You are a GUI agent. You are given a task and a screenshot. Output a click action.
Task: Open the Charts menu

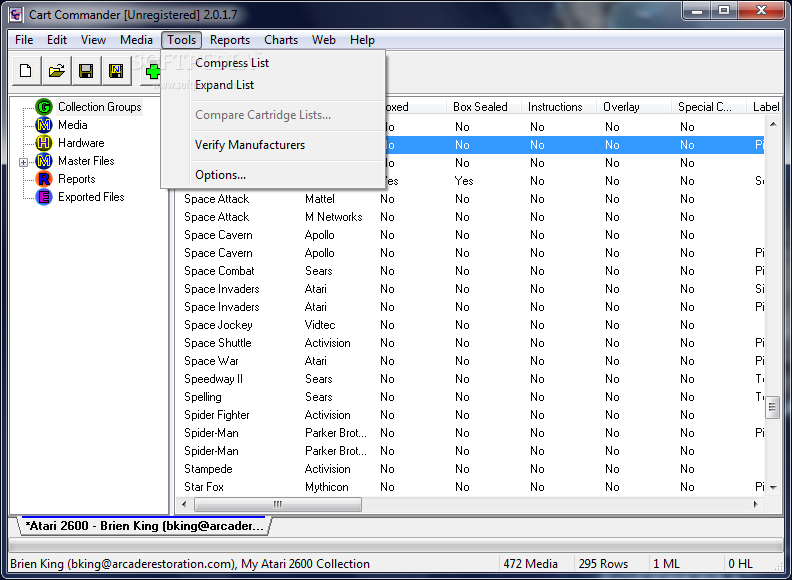coord(281,40)
